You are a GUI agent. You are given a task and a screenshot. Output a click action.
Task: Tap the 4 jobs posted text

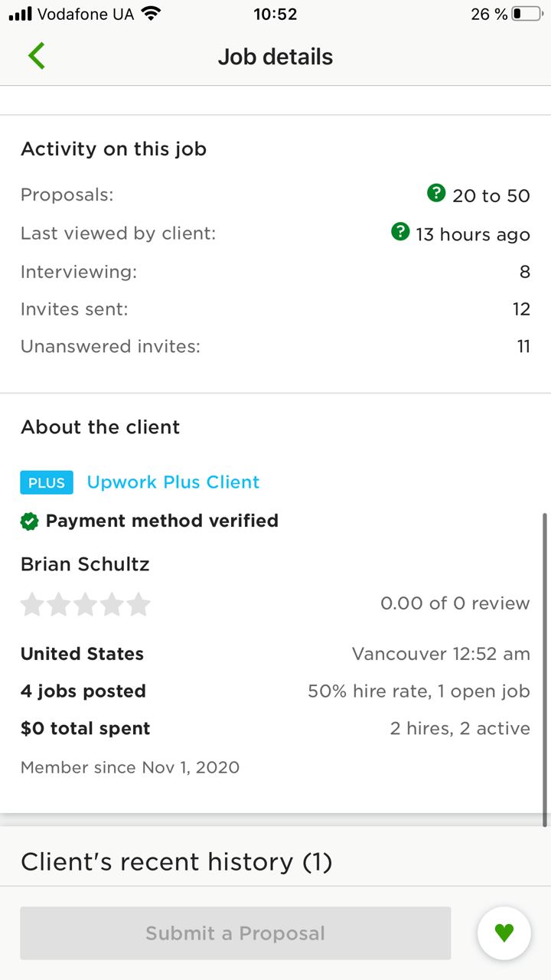tap(83, 691)
